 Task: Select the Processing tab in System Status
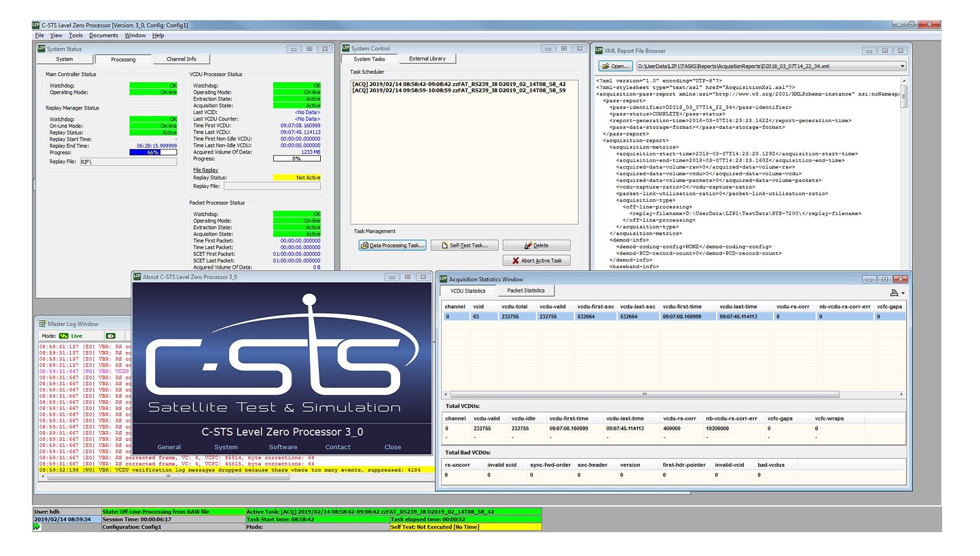(123, 59)
